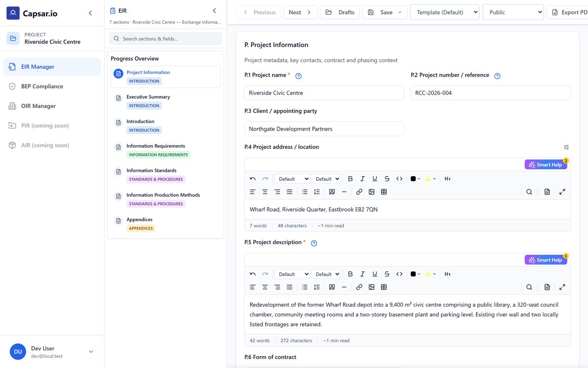Justify text in P.4 address editor
This screenshot has height=368, width=588.
[290, 192]
